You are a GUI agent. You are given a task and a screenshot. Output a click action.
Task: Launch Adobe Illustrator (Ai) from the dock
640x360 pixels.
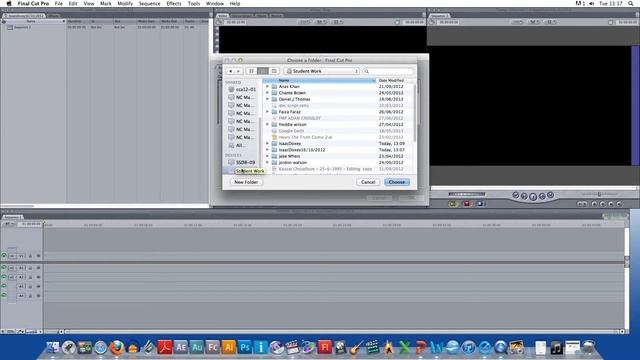(229, 347)
